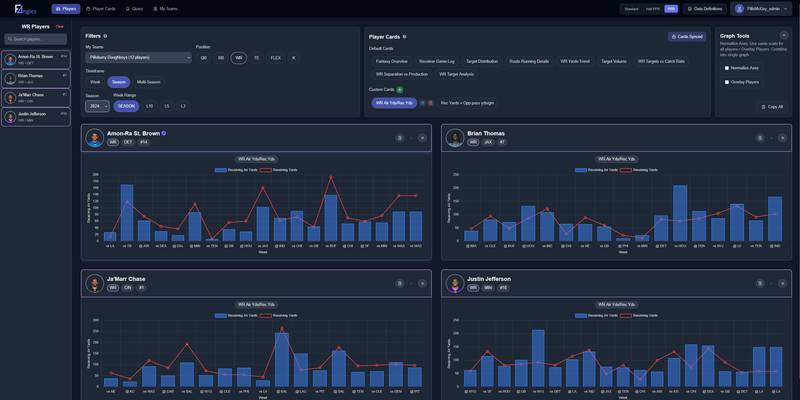Click the copy icon on Amon-Ra St. Brown's card
The image size is (800, 400).
pyautogui.click(x=400, y=138)
